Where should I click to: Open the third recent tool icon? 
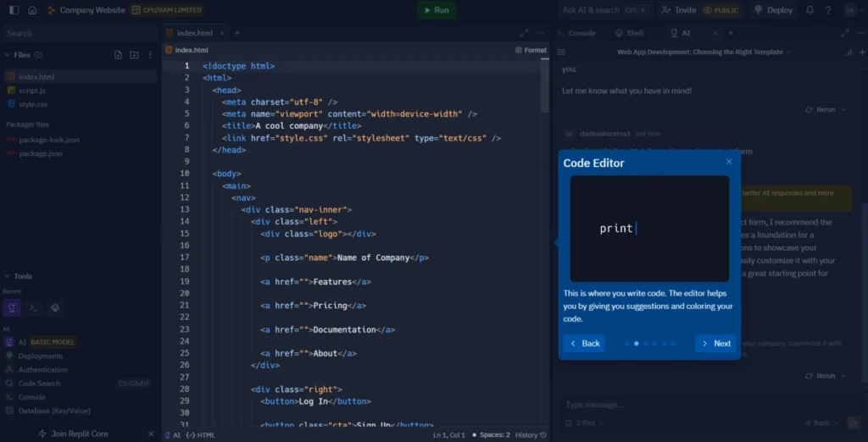point(55,308)
